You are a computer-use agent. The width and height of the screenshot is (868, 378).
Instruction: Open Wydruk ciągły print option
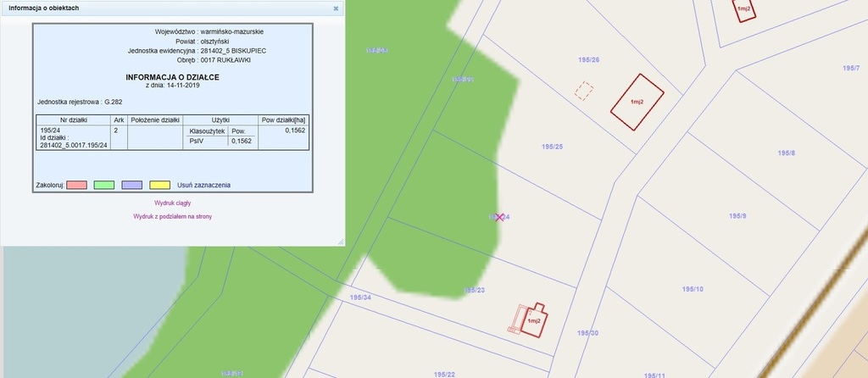pos(172,203)
